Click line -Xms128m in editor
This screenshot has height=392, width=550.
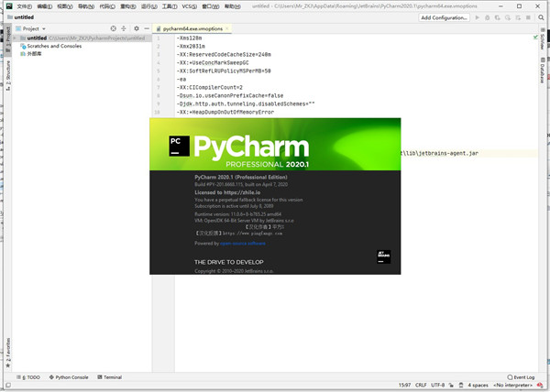click(x=190, y=38)
